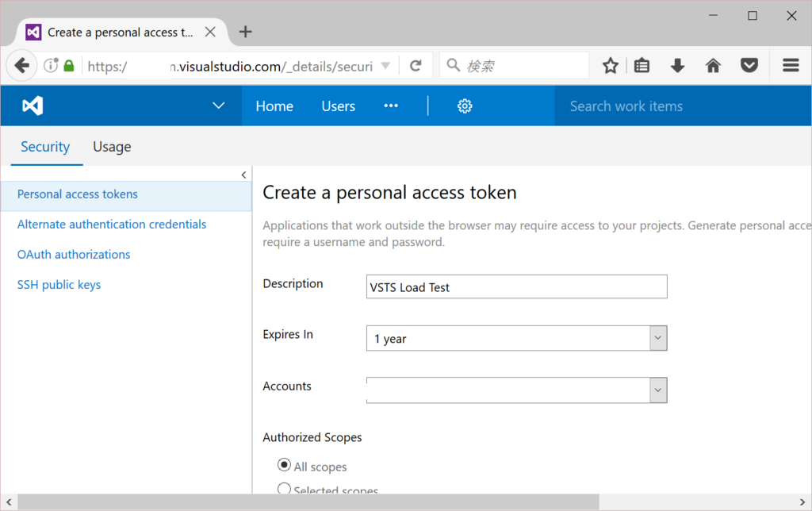The height and width of the screenshot is (511, 812).
Task: Select the 'Create a personal access t...' browser tab
Action: click(x=121, y=32)
